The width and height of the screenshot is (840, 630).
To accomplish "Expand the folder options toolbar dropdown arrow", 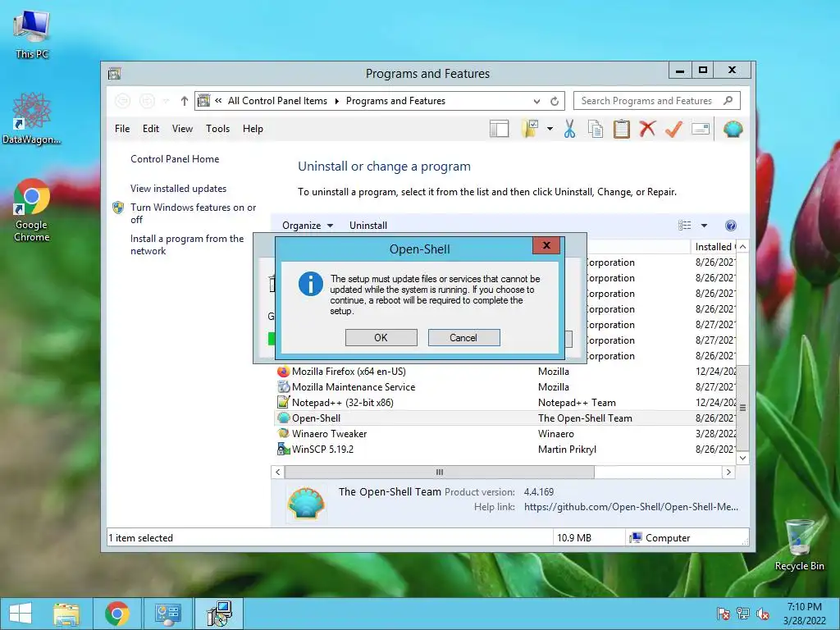I will [550, 129].
